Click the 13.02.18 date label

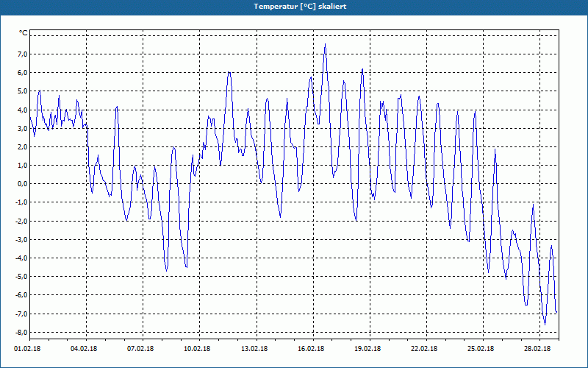[254, 348]
